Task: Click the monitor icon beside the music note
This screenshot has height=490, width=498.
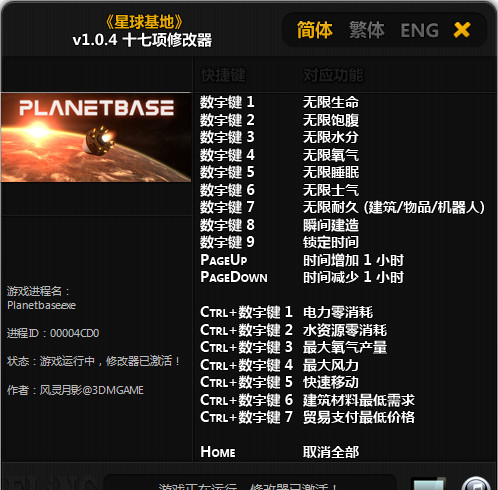Action: tap(428, 484)
